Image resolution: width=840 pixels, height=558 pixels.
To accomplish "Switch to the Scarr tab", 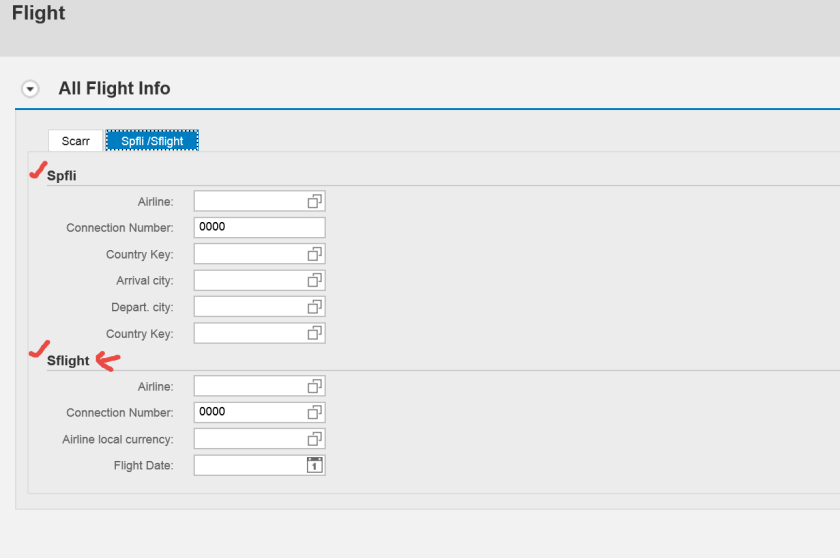I will click(76, 141).
